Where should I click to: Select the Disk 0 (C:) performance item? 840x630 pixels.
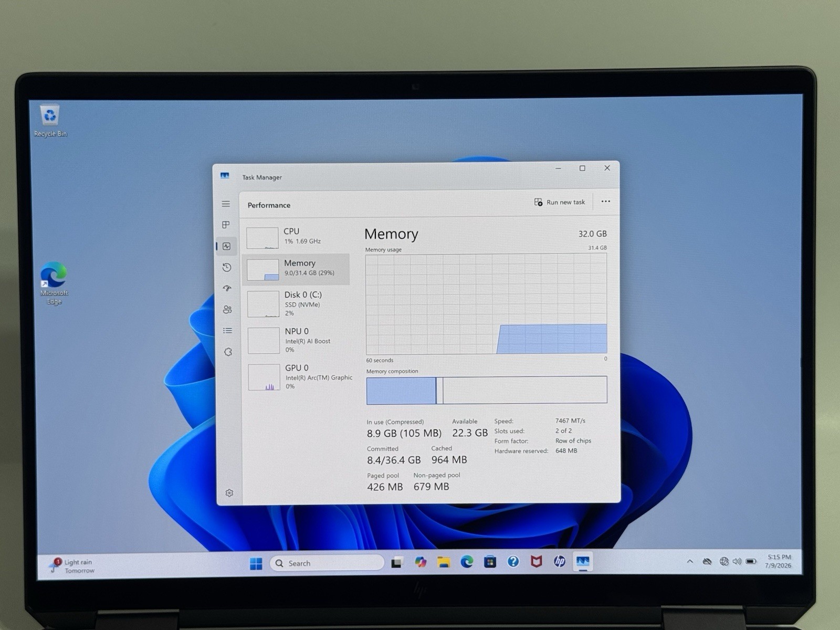(x=297, y=303)
